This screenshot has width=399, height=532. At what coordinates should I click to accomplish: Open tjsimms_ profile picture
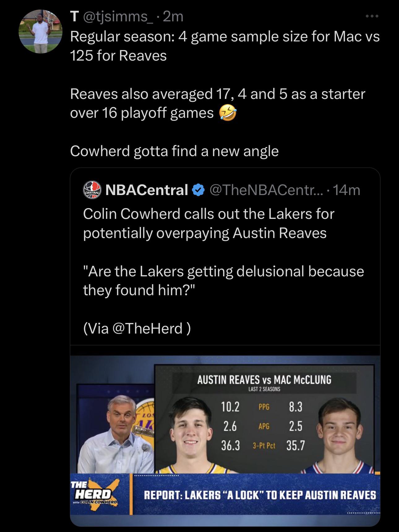click(41, 32)
